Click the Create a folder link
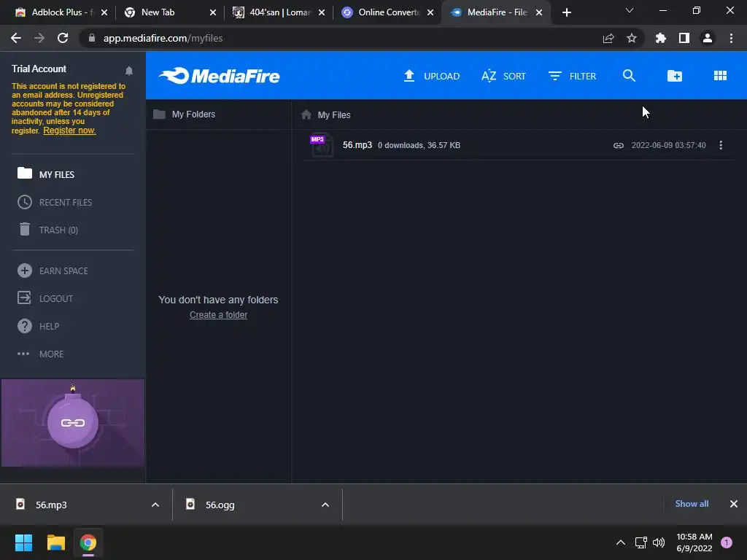The height and width of the screenshot is (560, 747). point(218,315)
